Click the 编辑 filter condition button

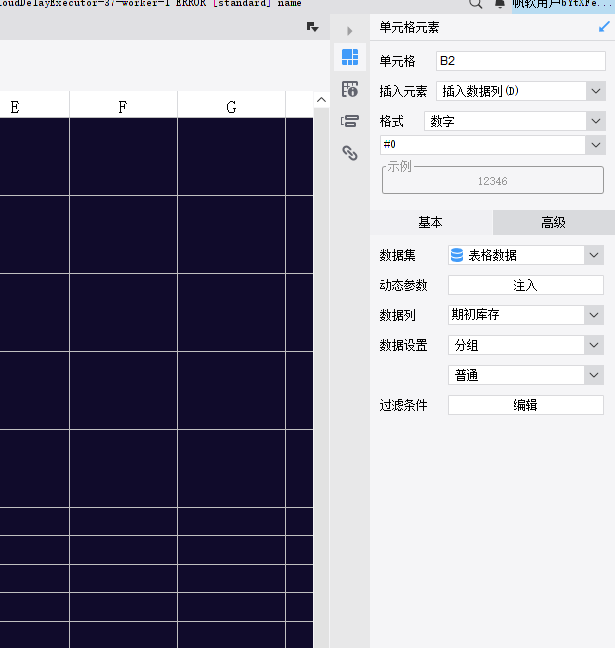526,405
